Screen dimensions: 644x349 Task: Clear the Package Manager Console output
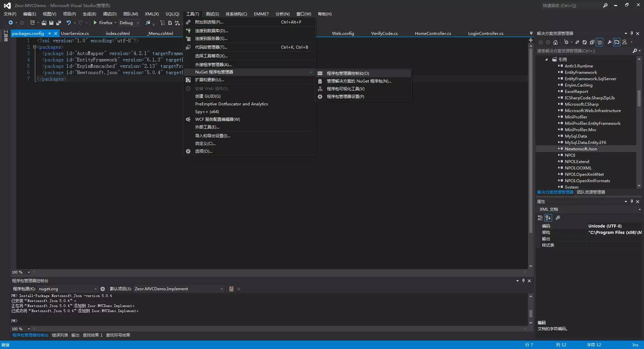231,289
